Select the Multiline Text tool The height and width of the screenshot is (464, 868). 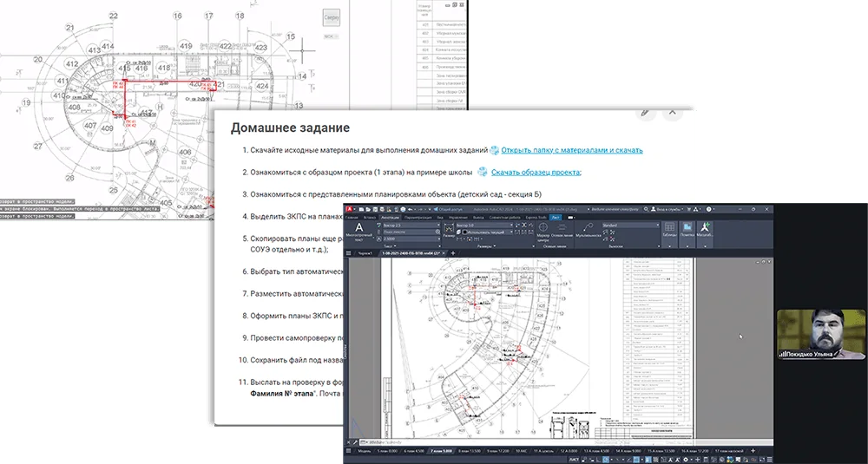coord(360,232)
